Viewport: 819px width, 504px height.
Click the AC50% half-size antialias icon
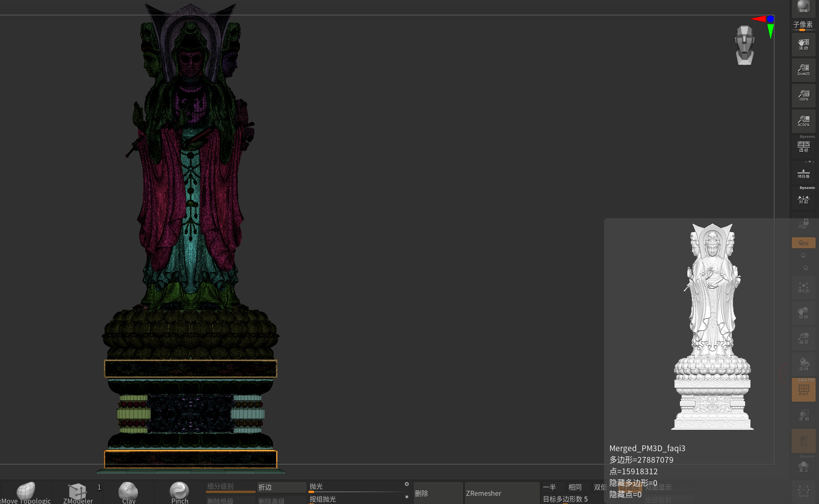pyautogui.click(x=803, y=121)
